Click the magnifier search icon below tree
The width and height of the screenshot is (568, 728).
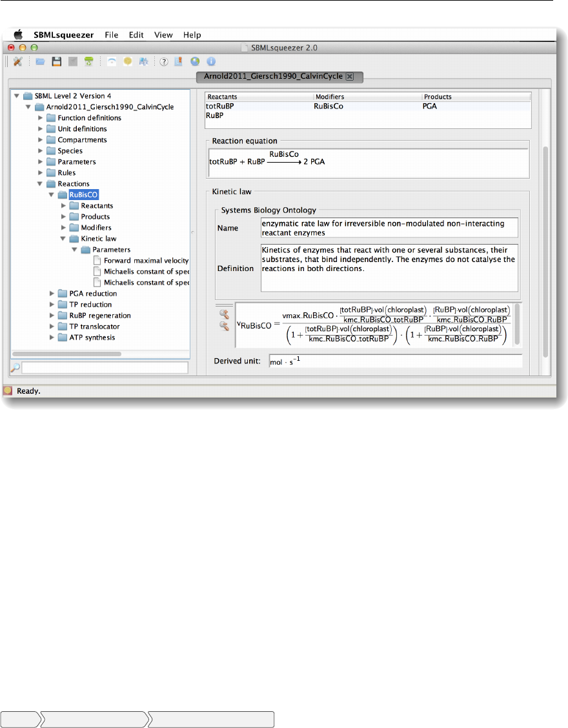[15, 368]
